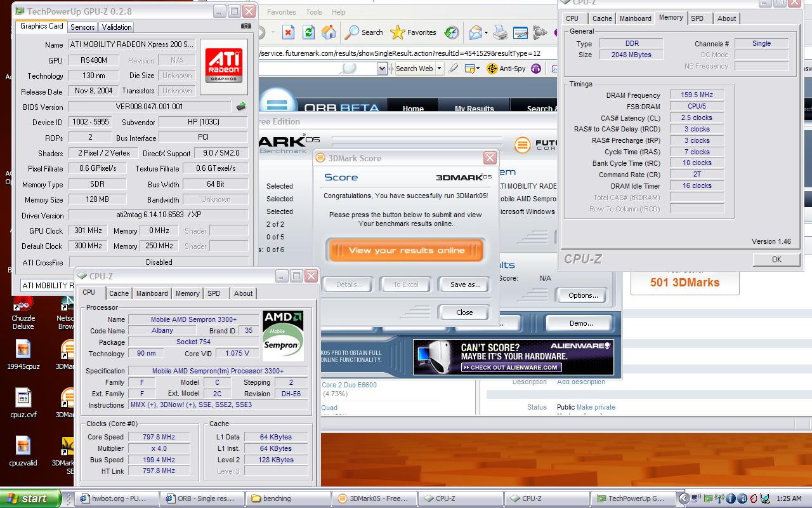Click the browser address bar URL

click(x=400, y=53)
